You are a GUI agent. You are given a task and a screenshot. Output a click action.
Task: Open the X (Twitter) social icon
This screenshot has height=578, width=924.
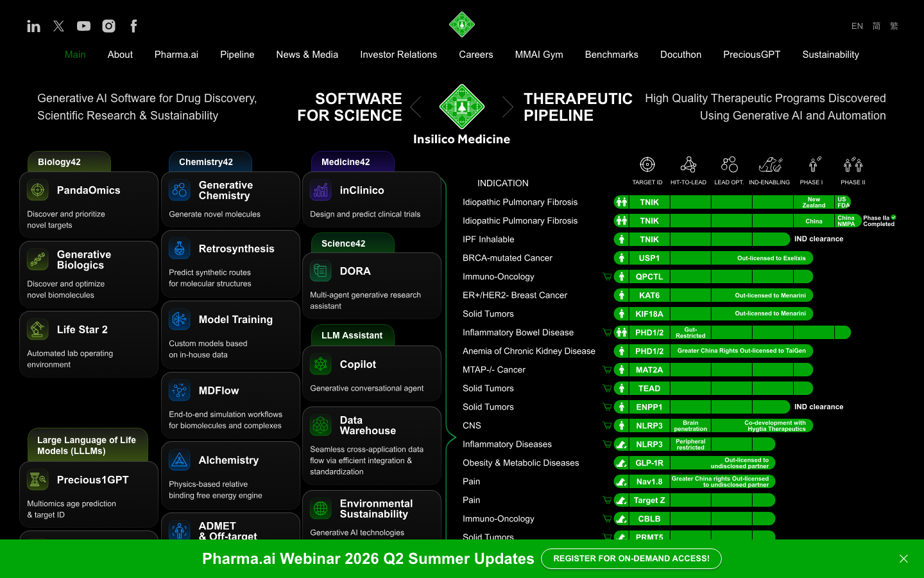[x=58, y=26]
